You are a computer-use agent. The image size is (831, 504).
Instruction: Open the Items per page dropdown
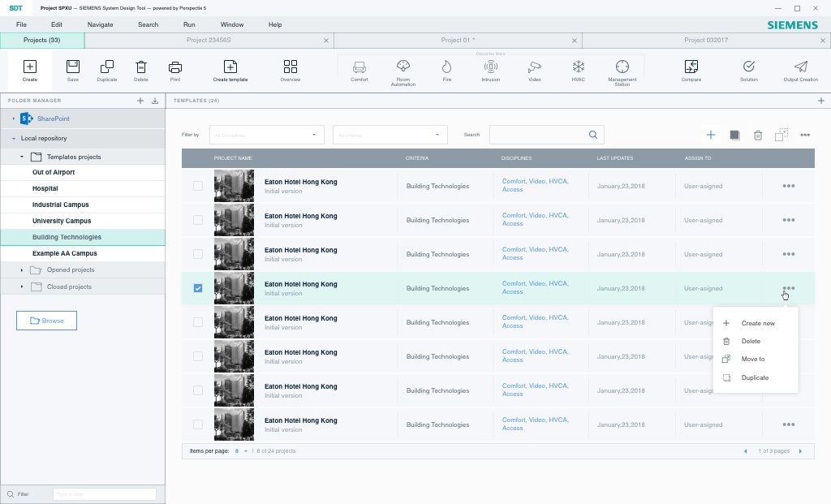(241, 451)
